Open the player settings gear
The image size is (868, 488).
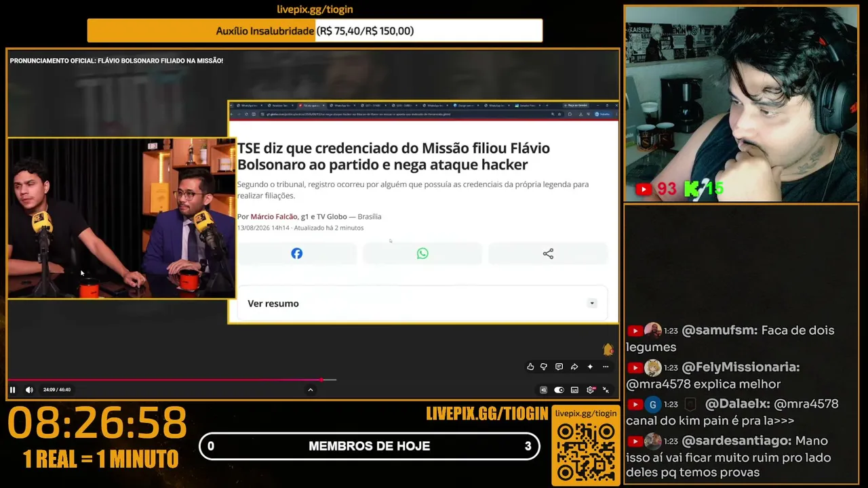tap(590, 390)
